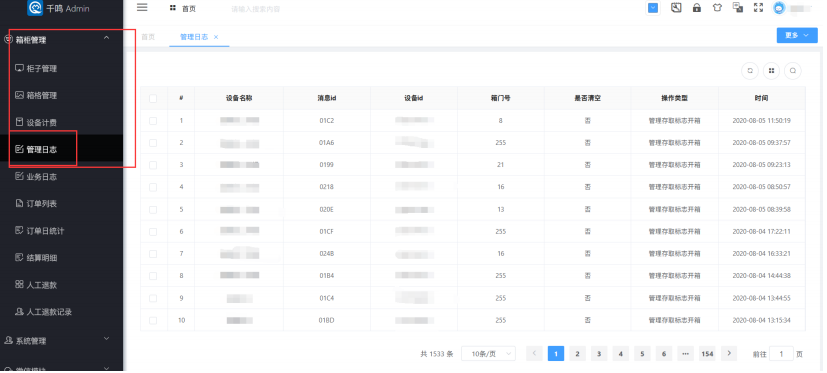Go to page 6
This screenshot has width=827, height=373.
[x=663, y=354]
